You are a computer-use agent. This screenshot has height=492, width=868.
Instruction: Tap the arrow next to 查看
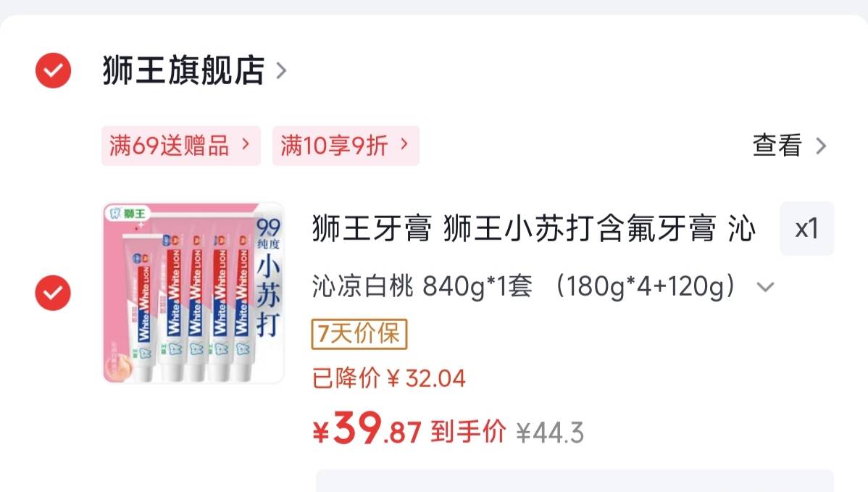822,146
